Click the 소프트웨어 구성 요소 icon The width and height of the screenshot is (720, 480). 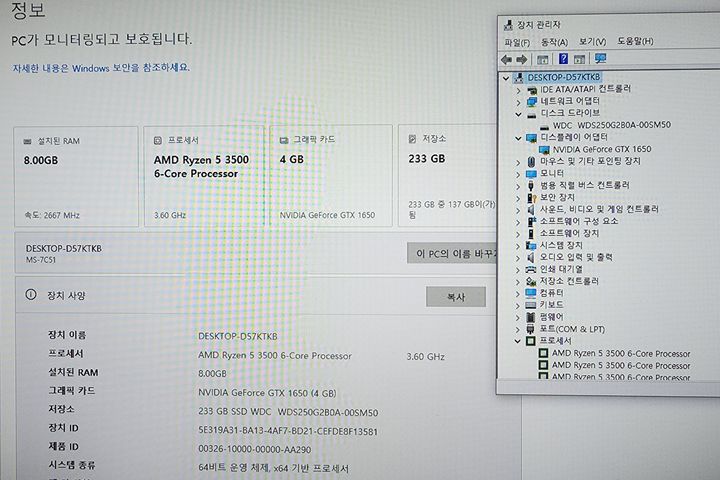[531, 221]
